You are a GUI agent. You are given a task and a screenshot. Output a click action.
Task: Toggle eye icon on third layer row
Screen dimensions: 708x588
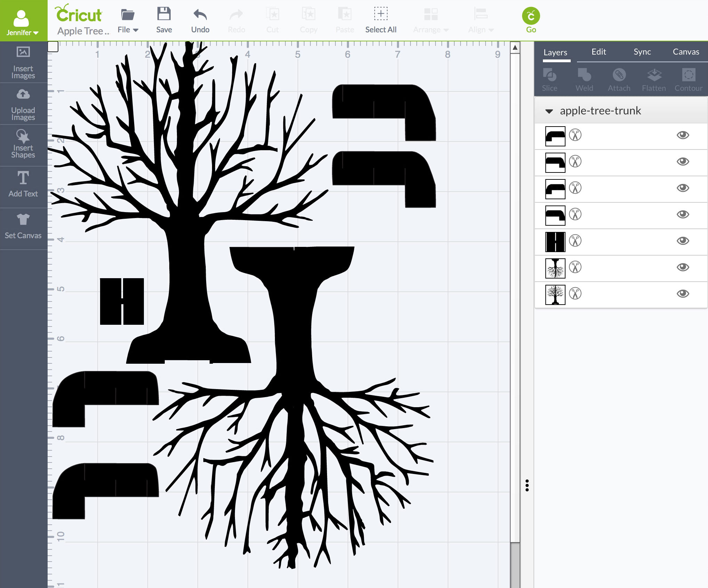point(683,188)
